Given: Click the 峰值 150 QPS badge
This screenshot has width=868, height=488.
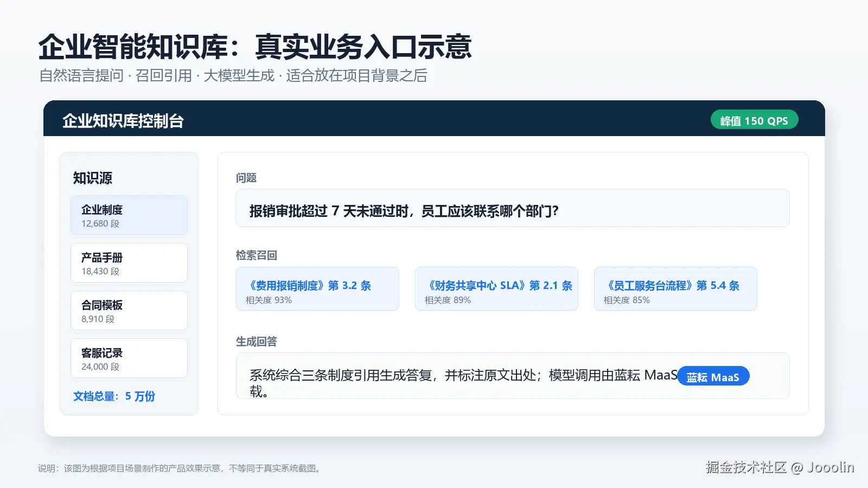Looking at the screenshot, I should coord(754,120).
